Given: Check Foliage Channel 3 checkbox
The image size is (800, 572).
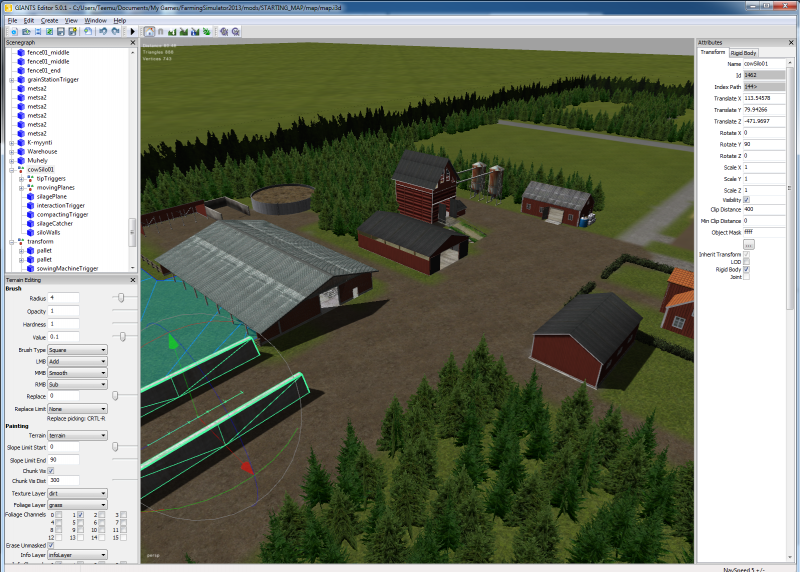Looking at the screenshot, I should (x=123, y=515).
